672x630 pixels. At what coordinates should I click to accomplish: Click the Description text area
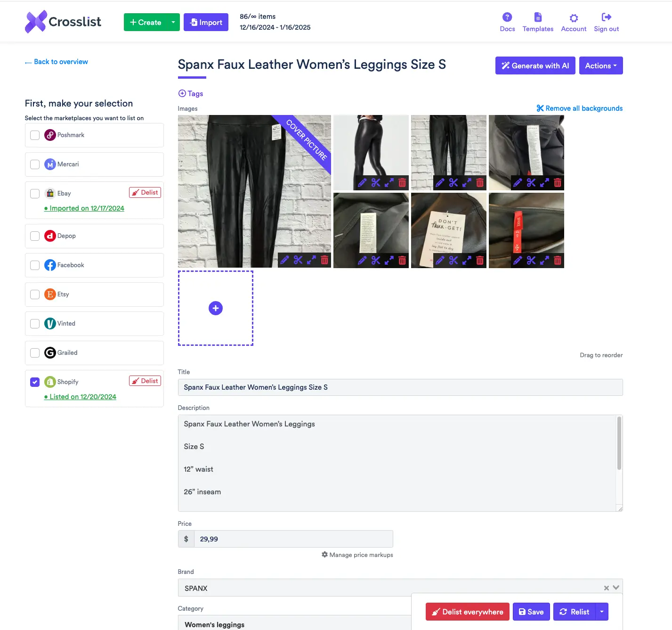[397, 463]
